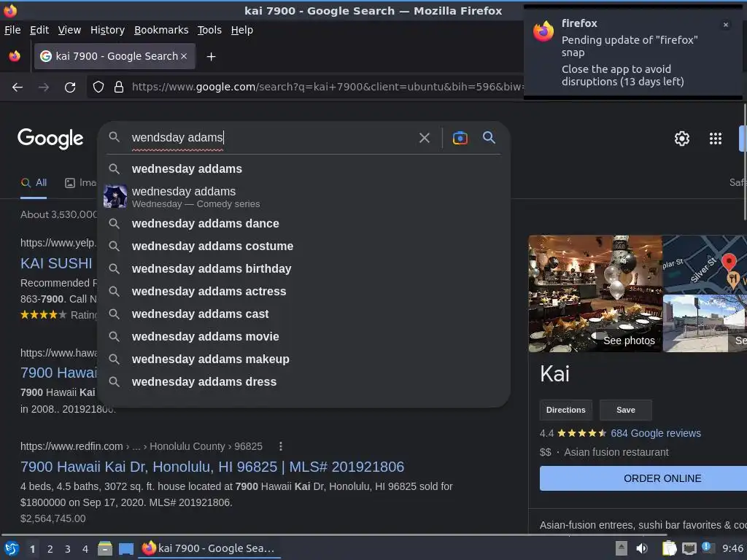Open the clipboard tray icon
Viewport: 747px width, 560px height.
(669, 548)
